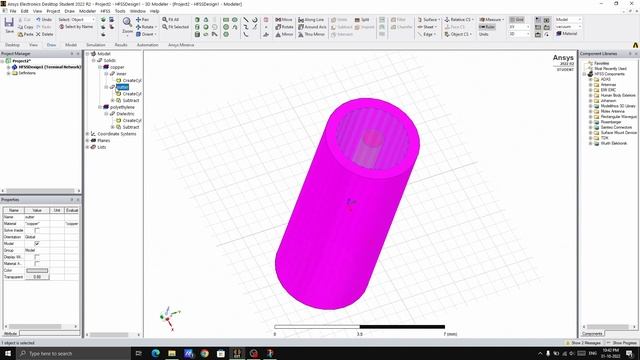The width and height of the screenshot is (640, 360).
Task: Open the Tools menu
Action: pyautogui.click(x=120, y=11)
